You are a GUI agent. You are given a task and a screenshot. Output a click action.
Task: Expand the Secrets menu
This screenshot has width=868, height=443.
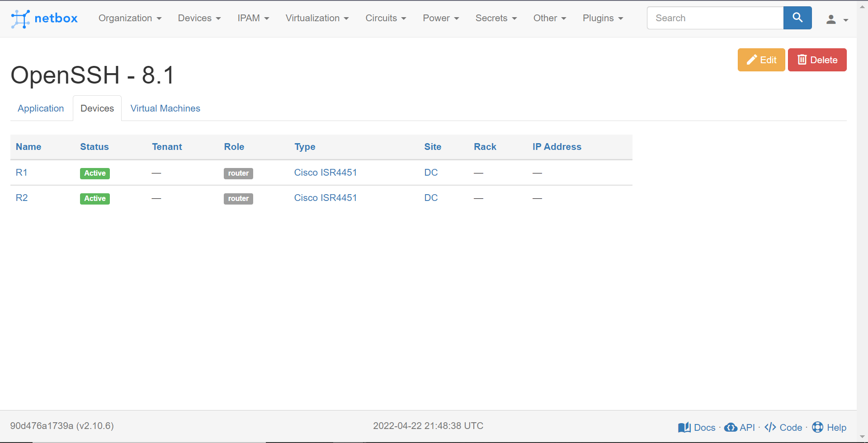(496, 18)
